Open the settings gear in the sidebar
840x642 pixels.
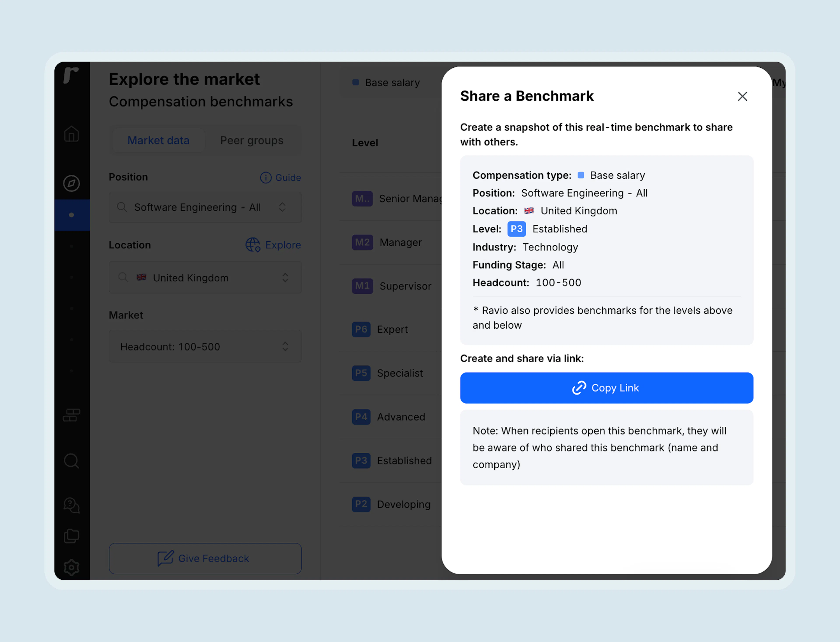72,567
